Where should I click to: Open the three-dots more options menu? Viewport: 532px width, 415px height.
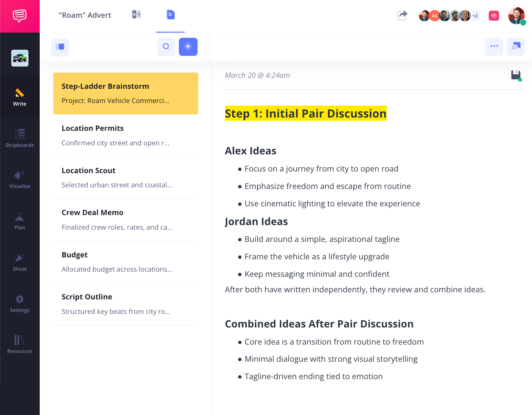[x=494, y=47]
